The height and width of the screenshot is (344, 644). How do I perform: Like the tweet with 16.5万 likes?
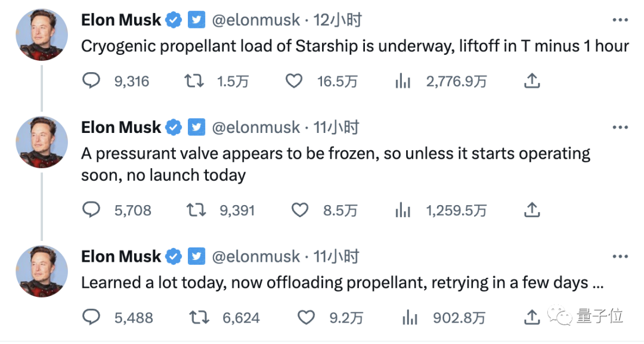294,80
